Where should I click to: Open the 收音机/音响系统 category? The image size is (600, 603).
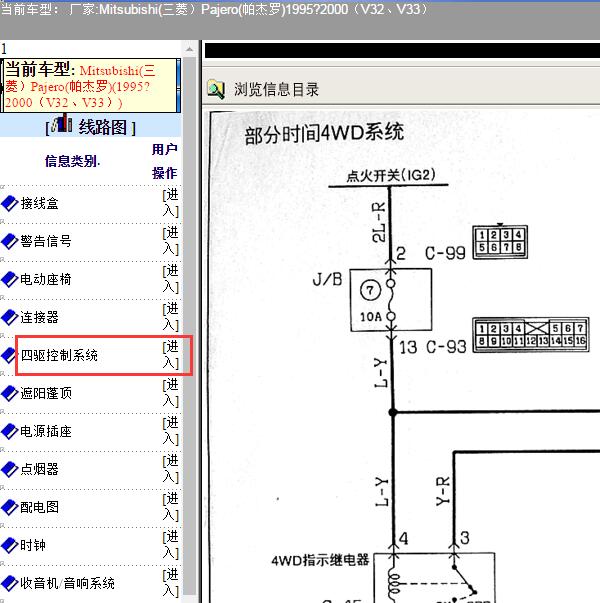[67, 583]
